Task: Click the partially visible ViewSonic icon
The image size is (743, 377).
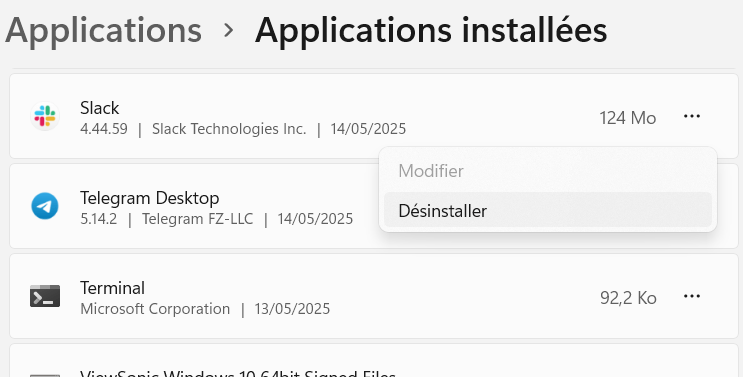Action: [x=45, y=375]
